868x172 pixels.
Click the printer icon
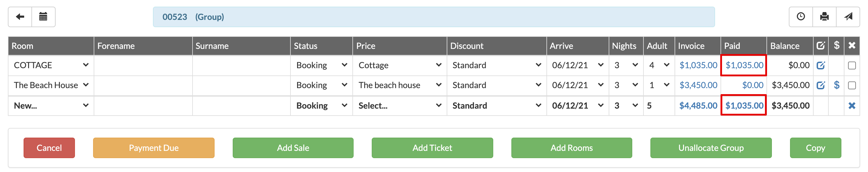[824, 17]
